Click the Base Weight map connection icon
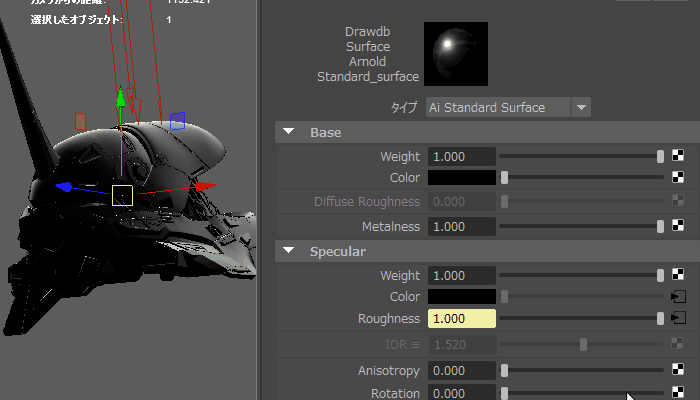 coord(678,155)
